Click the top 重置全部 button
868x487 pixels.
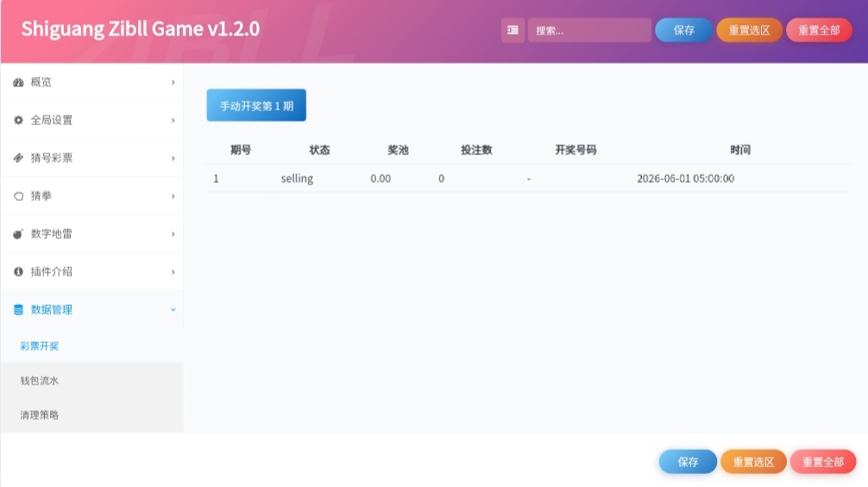point(819,30)
